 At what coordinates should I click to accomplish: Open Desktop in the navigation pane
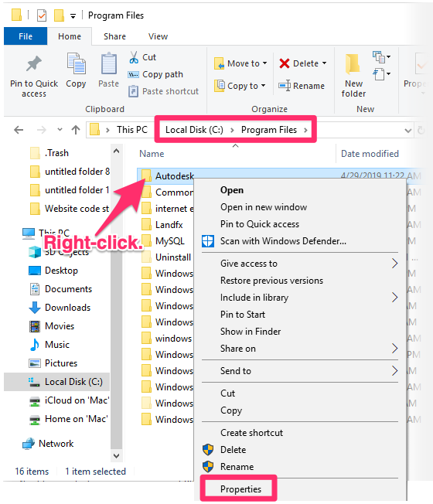(53, 271)
